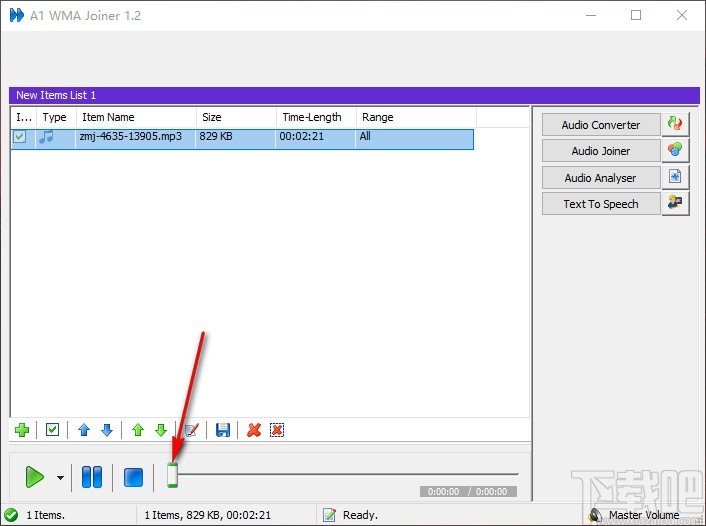This screenshot has width=706, height=526.
Task: Sort by the Type column header
Action: [56, 117]
